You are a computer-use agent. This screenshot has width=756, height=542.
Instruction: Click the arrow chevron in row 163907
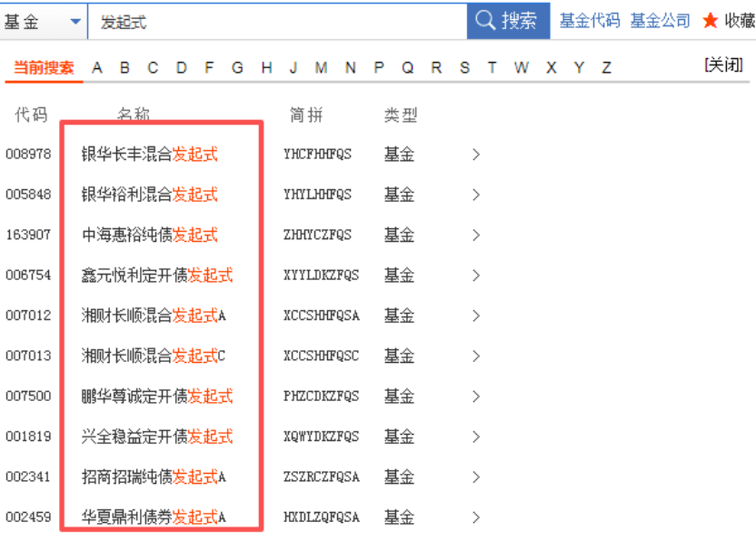tap(476, 235)
